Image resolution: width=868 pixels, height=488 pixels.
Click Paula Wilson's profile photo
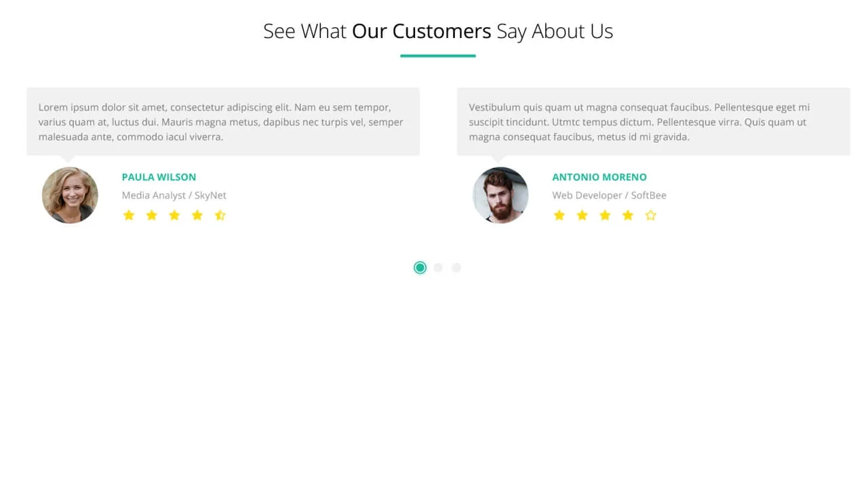(x=70, y=195)
